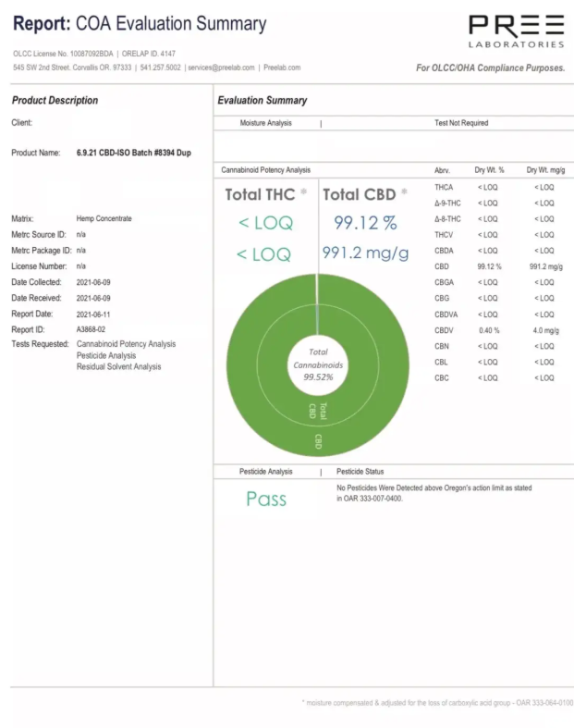Click the CBDV 0.40 % table value
This screenshot has width=574, height=728.
(488, 330)
